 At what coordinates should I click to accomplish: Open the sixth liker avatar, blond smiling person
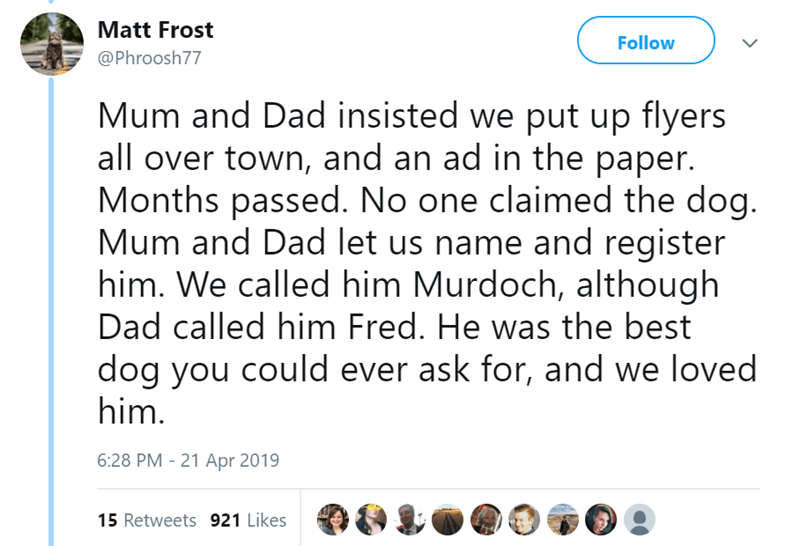coord(525,519)
